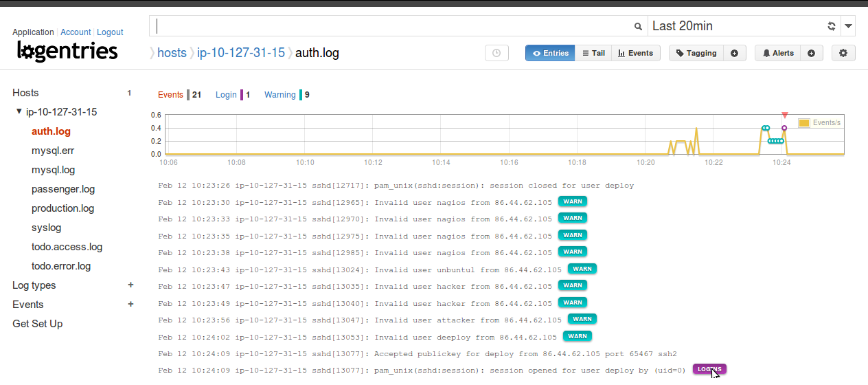Viewport: 868px width, 385px height.
Task: Click the search magnifier icon
Action: click(x=637, y=26)
